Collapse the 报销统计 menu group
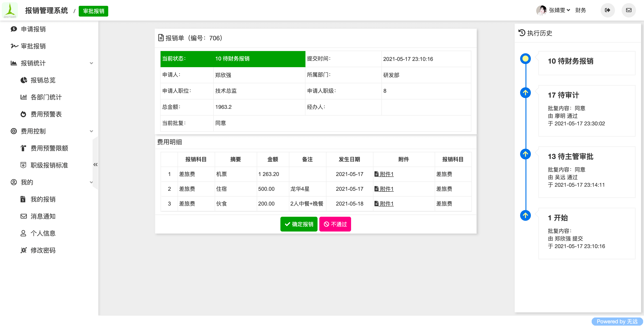The width and height of the screenshot is (644, 326). click(x=91, y=63)
